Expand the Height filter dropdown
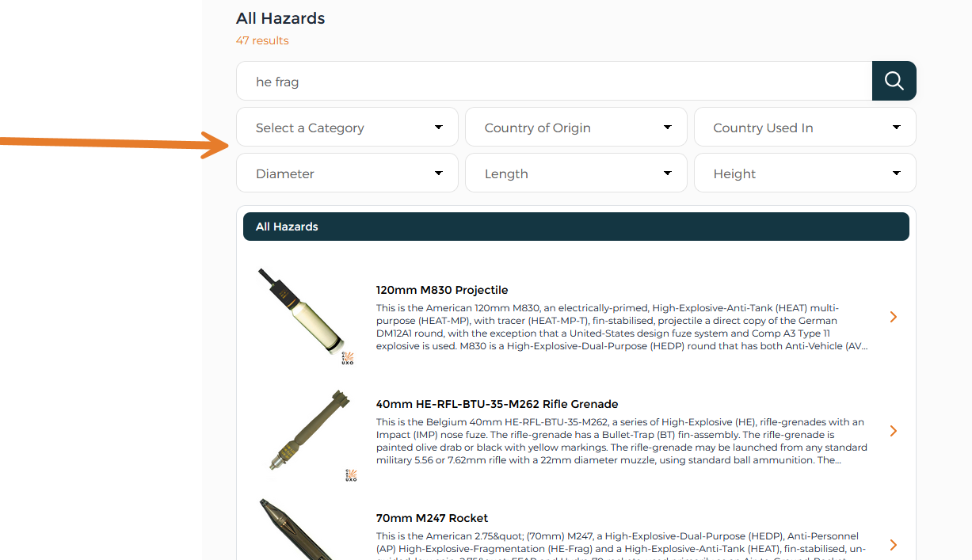The width and height of the screenshot is (972, 560). coord(805,173)
